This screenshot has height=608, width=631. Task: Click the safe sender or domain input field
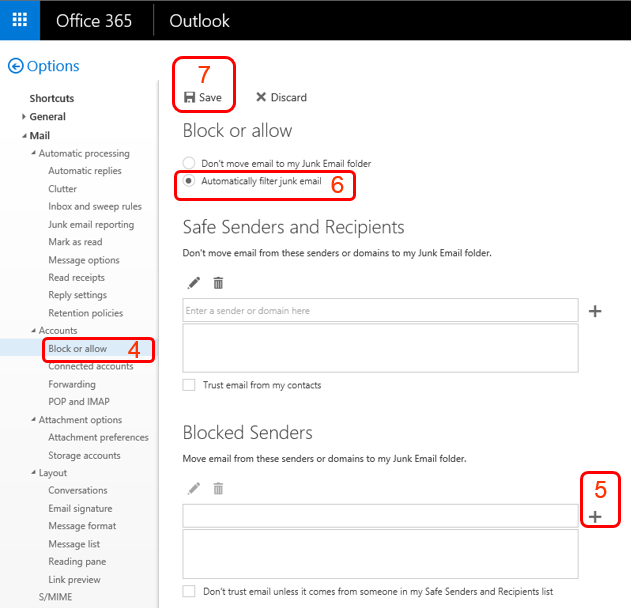[380, 311]
